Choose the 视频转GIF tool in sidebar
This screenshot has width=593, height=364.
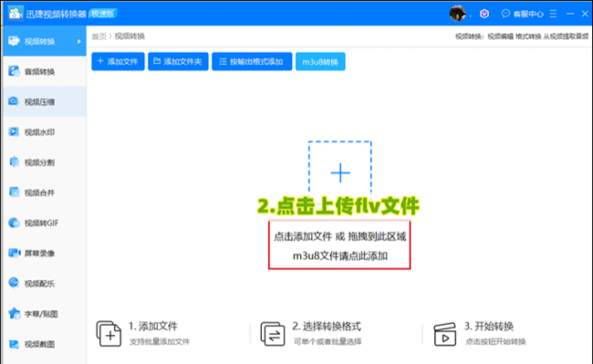click(45, 223)
